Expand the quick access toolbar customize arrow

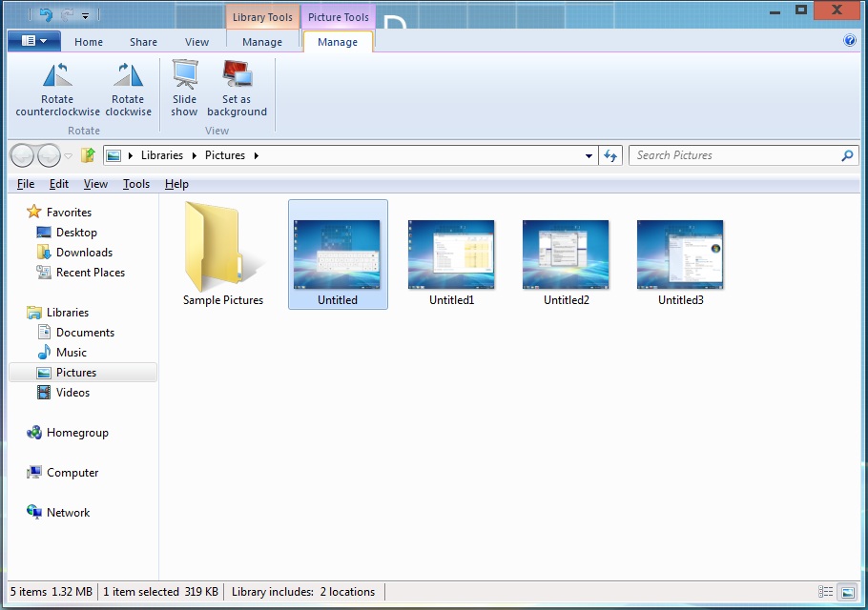85,16
